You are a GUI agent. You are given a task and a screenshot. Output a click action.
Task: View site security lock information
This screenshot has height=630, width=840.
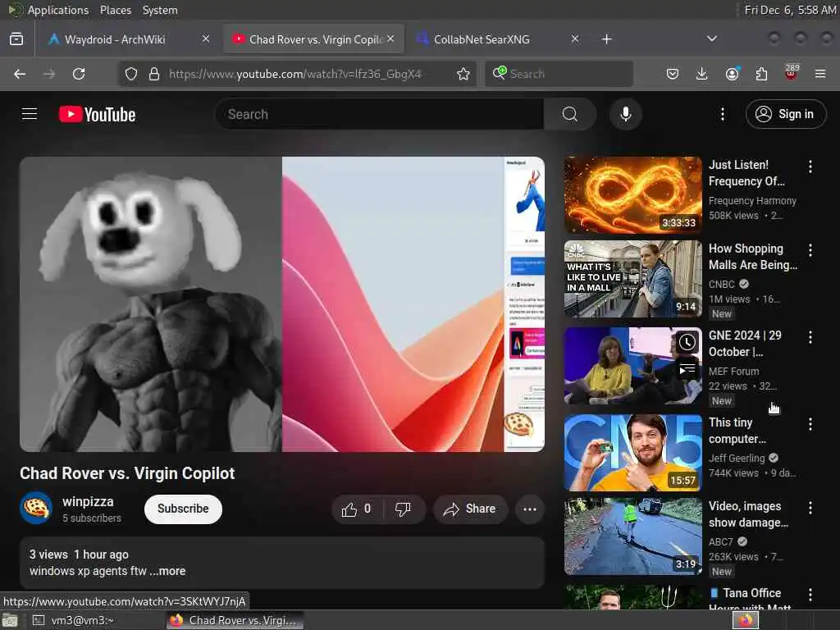coord(154,74)
